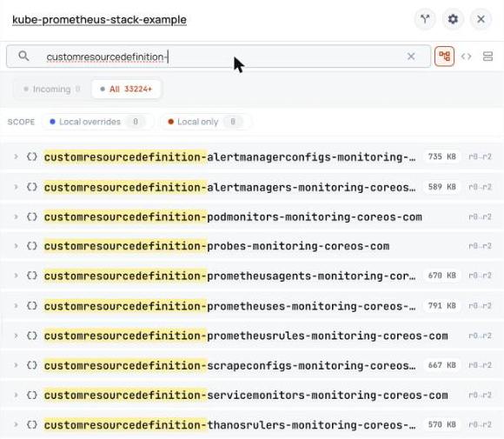Click braces icon of thanosrulers row

pyautogui.click(x=32, y=425)
